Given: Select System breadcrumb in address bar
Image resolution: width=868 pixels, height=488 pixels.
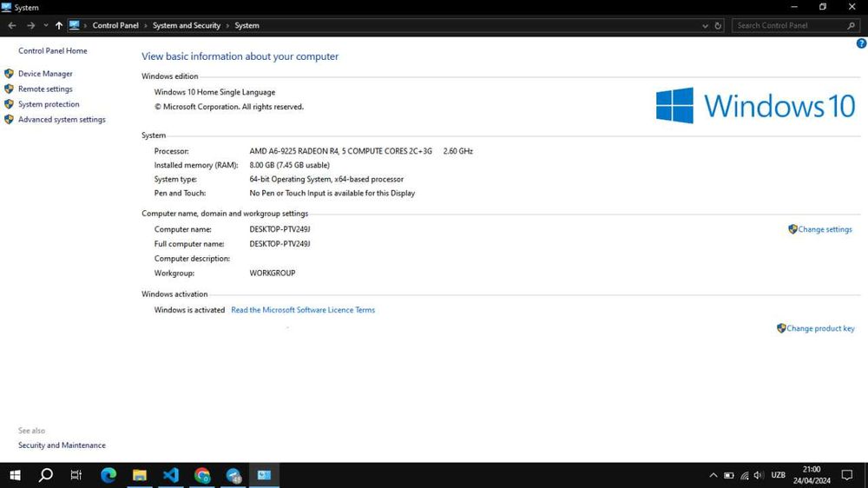Looking at the screenshot, I should [247, 25].
